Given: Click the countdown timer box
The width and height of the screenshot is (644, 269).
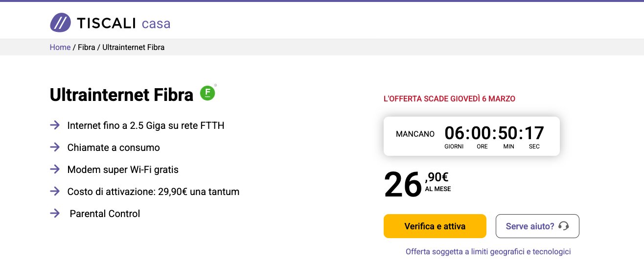Looking at the screenshot, I should tap(471, 136).
